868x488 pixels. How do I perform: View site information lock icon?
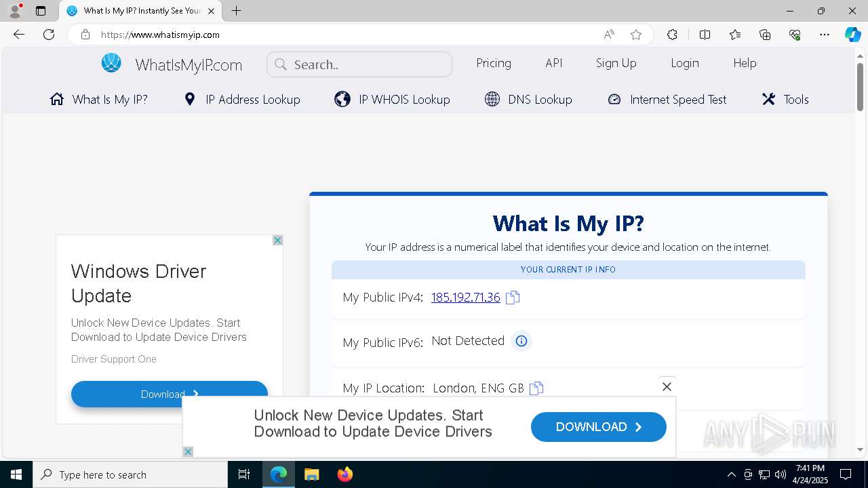click(85, 35)
